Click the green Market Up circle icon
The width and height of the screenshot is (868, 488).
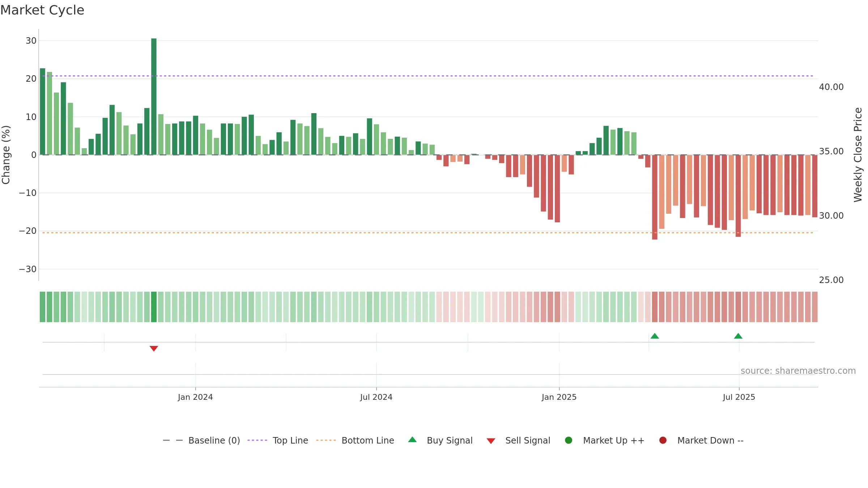[569, 440]
